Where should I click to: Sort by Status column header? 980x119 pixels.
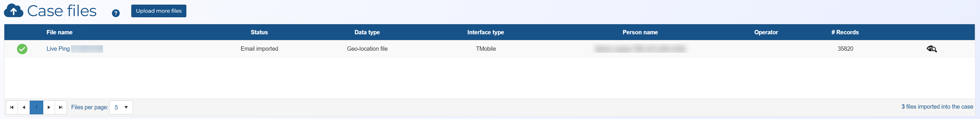(259, 32)
